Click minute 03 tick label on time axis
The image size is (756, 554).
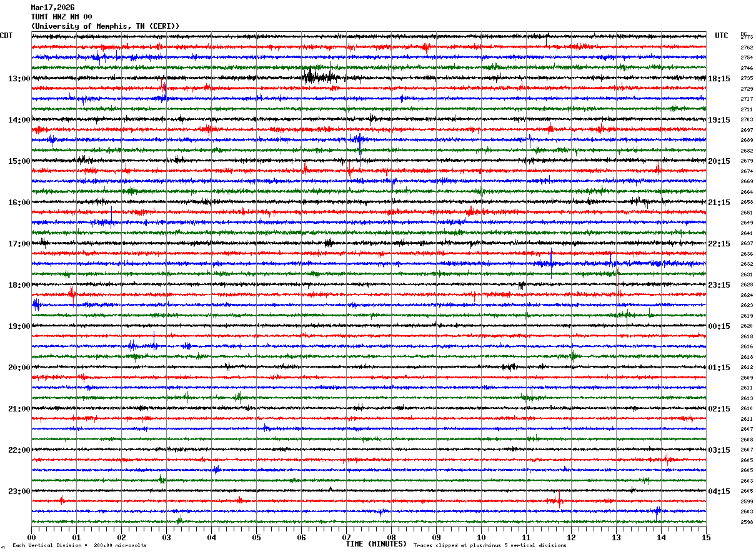click(x=166, y=537)
